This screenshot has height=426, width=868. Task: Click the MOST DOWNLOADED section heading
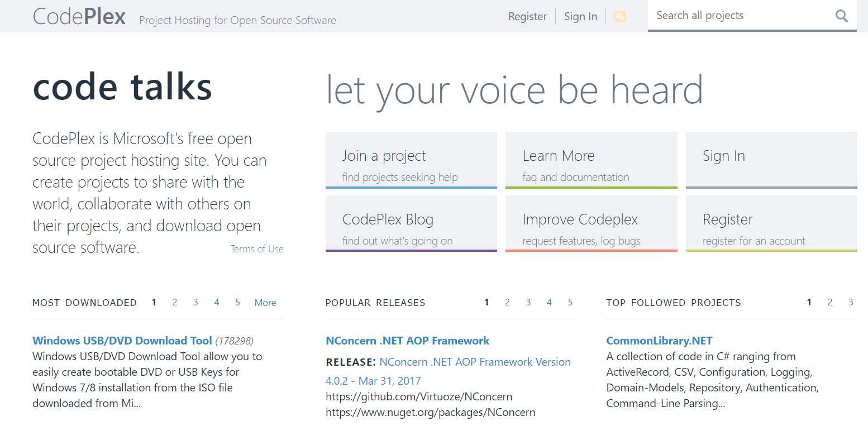84,303
